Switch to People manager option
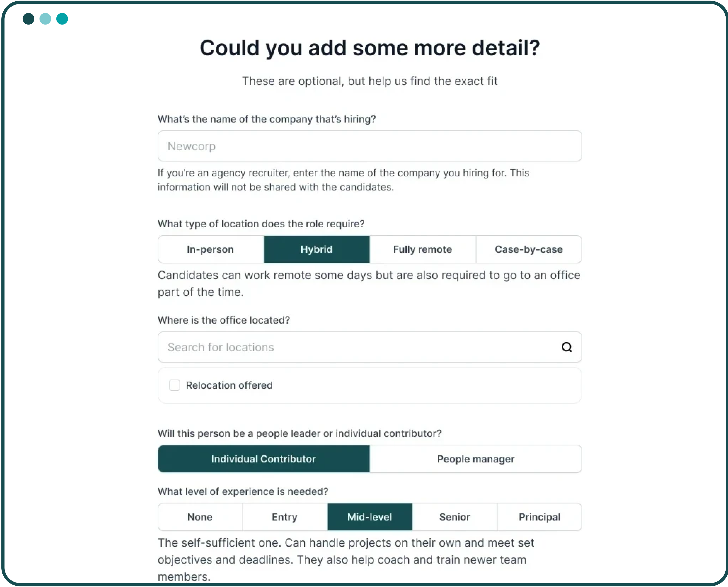Viewport: 728px width, 587px height. (475, 459)
